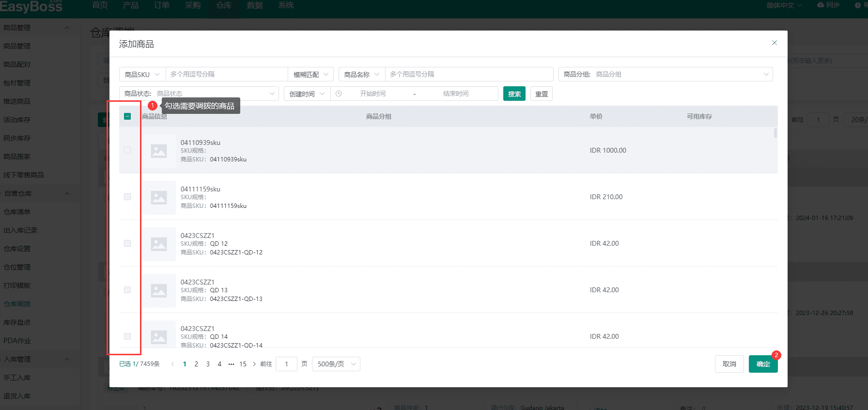
Task: Select checkbox for 0423CSZZ1 QD 13 row
Action: click(x=127, y=290)
